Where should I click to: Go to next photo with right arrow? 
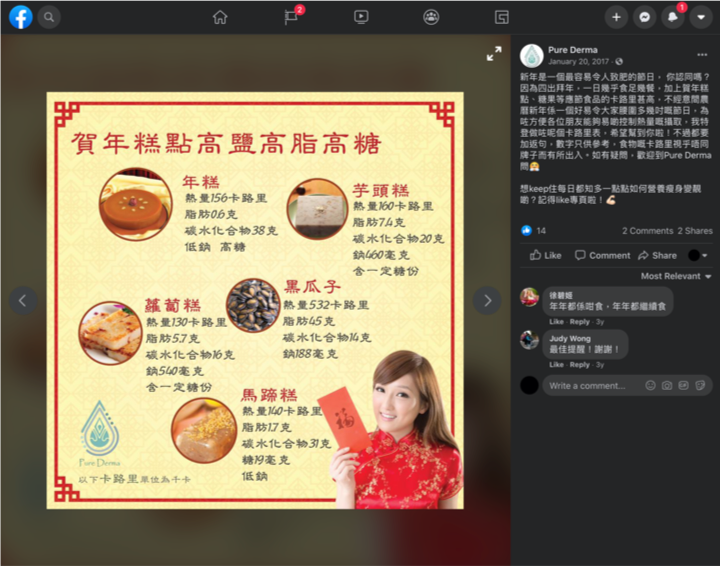487,300
